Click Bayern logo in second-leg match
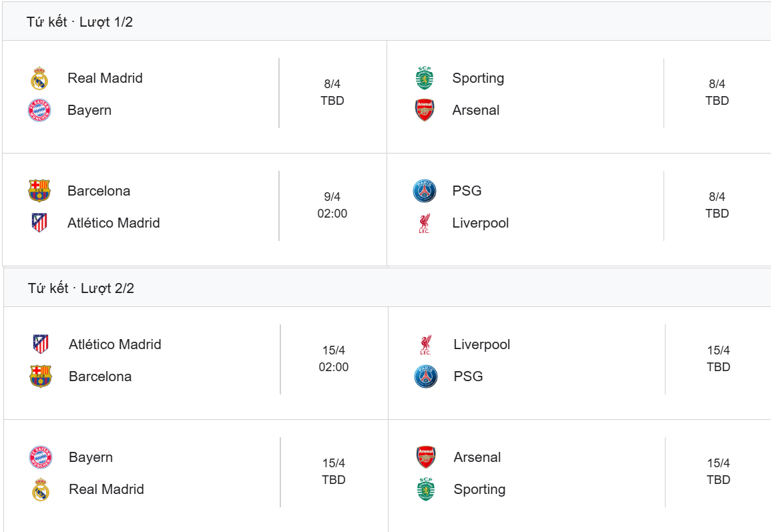The width and height of the screenshot is (771, 532). pos(41,457)
